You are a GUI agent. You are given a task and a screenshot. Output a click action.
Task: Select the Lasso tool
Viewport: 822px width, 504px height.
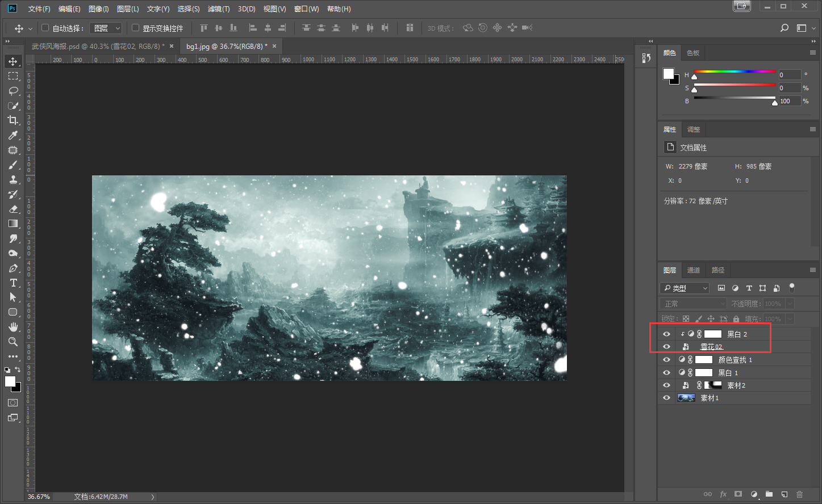13,91
